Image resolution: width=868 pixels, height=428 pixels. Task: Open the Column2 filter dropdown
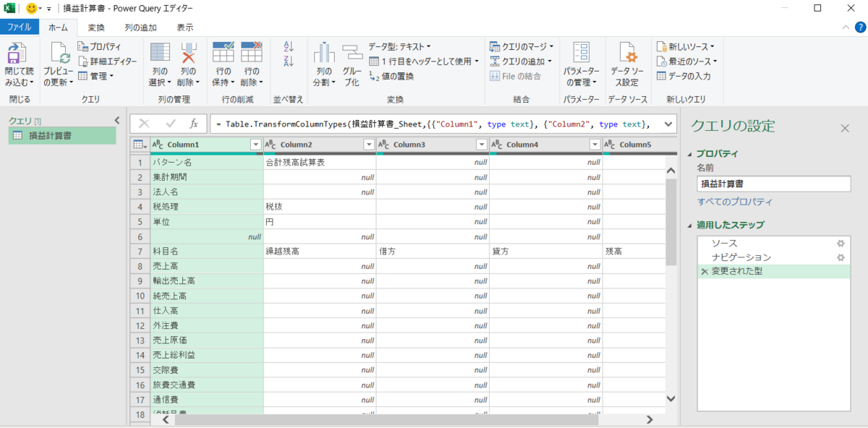368,145
